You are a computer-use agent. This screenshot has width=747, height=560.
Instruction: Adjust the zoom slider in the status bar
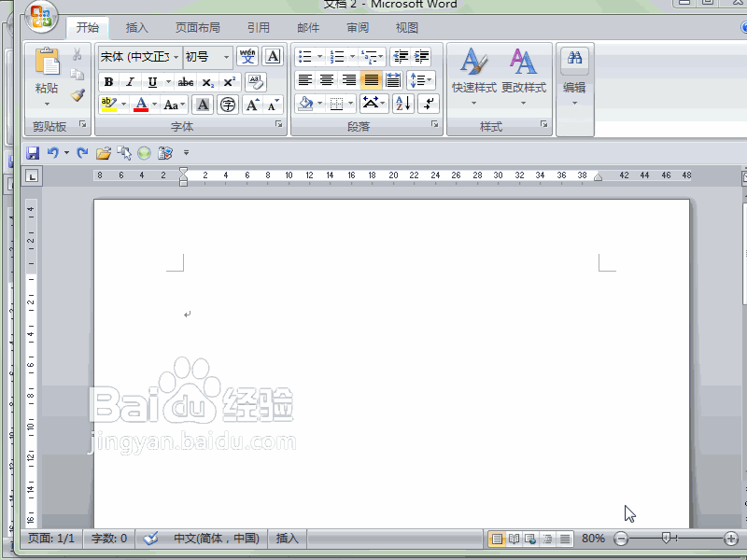665,539
